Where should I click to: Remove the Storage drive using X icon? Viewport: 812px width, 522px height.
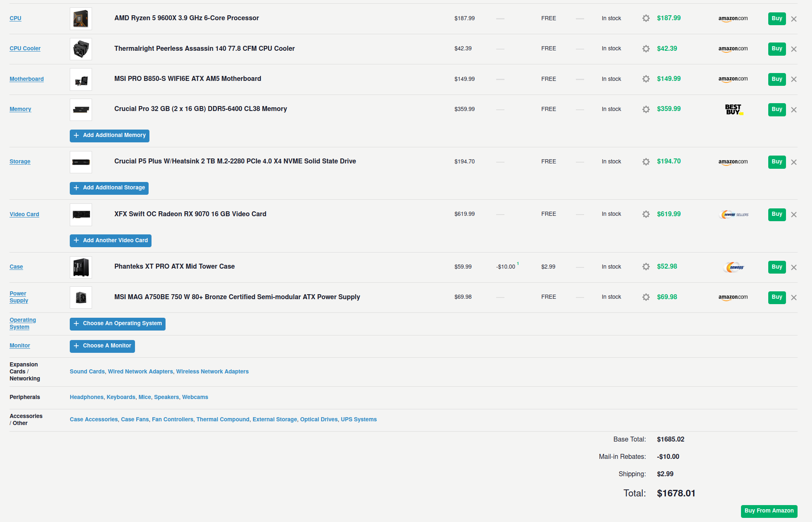coord(793,162)
